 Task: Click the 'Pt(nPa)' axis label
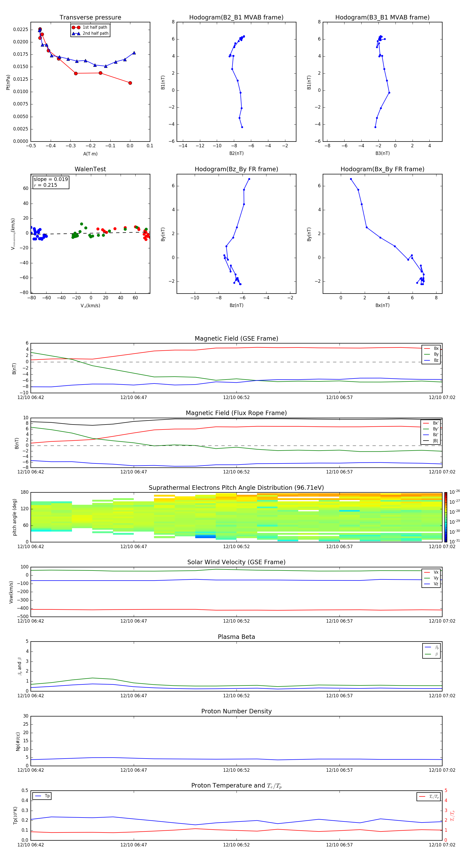[x=8, y=82]
